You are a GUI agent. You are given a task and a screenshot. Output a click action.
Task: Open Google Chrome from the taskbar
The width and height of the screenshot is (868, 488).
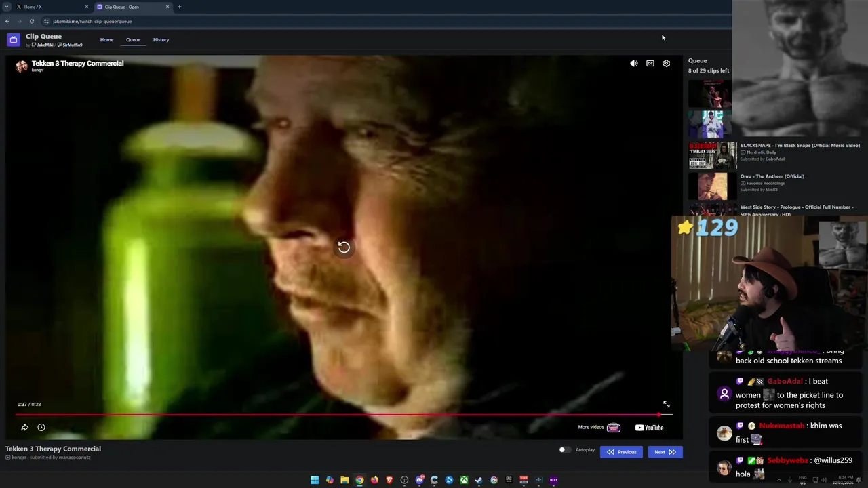tap(359, 480)
